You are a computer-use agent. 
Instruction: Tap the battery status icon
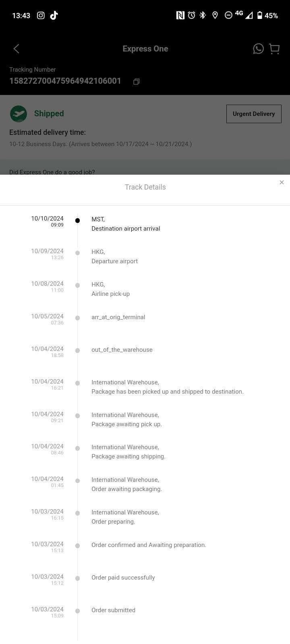pyautogui.click(x=260, y=15)
